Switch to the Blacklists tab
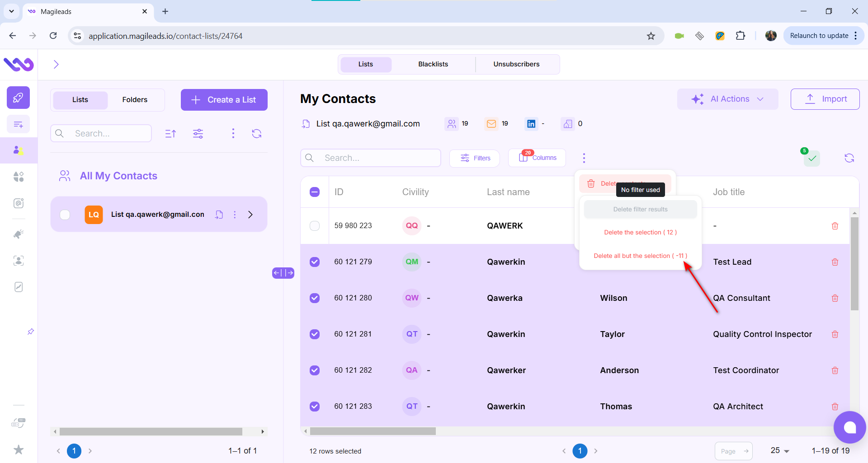The height and width of the screenshot is (463, 868). pyautogui.click(x=433, y=64)
